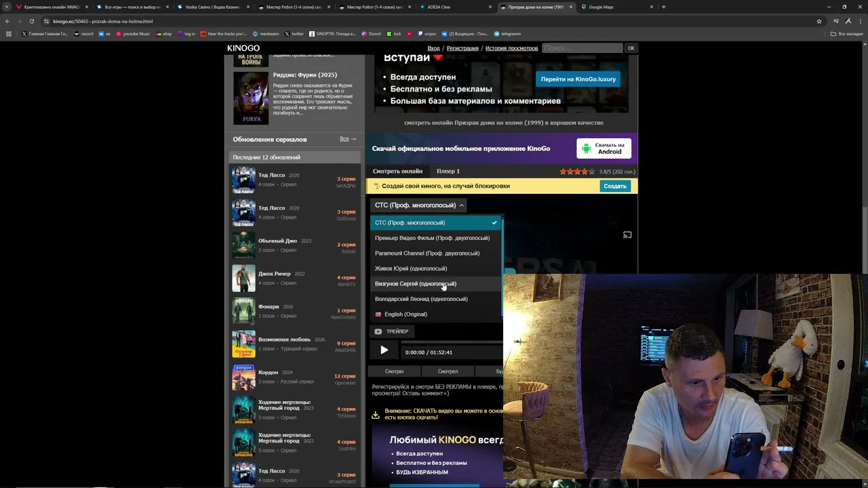
Task: Rate the film using the star rating
Action: 578,171
